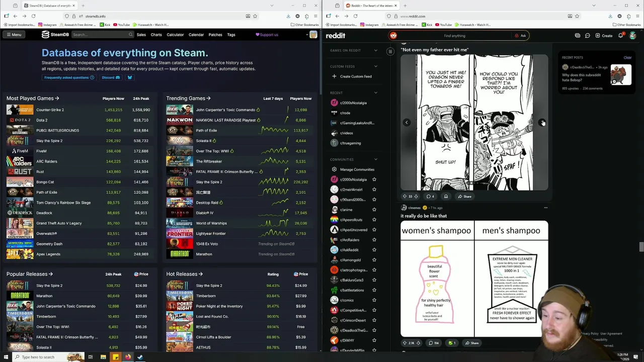644x362 pixels.
Task: Go to next image in manga post
Action: [x=542, y=122]
